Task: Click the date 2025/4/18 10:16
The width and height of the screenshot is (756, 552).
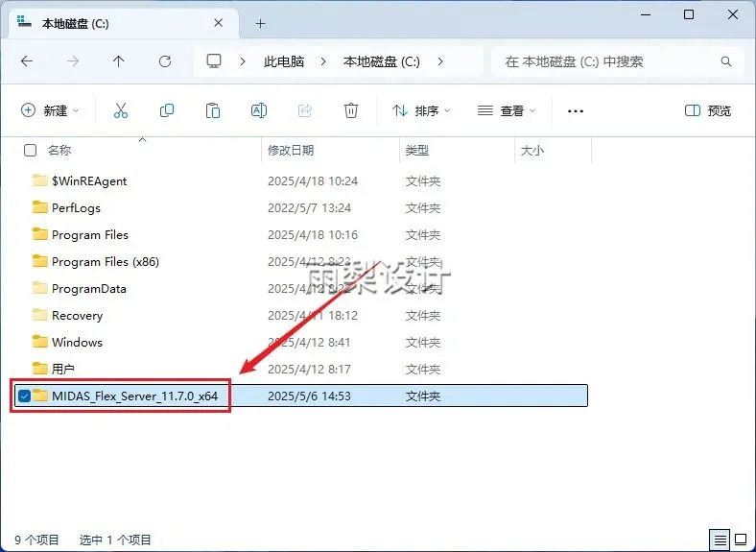Action: pyautogui.click(x=313, y=235)
